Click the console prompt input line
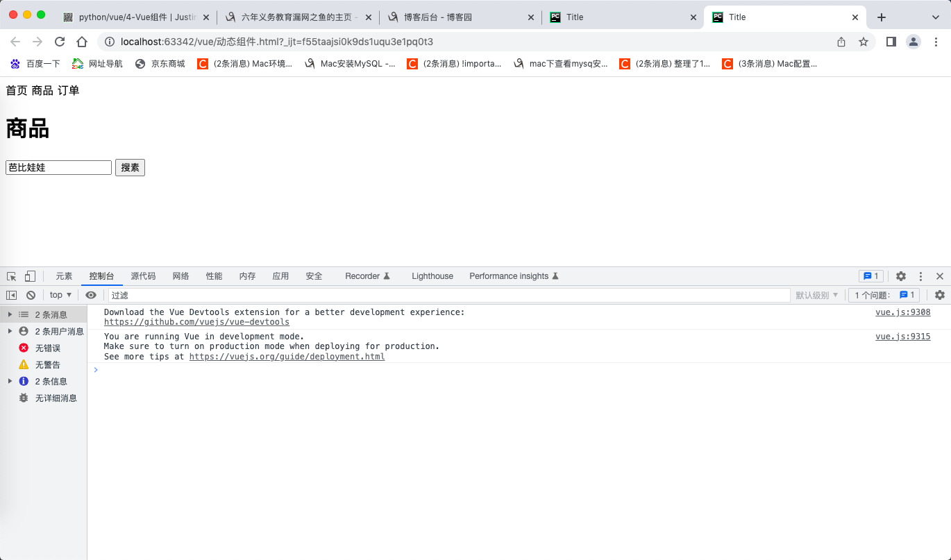Image resolution: width=951 pixels, height=560 pixels. 519,370
